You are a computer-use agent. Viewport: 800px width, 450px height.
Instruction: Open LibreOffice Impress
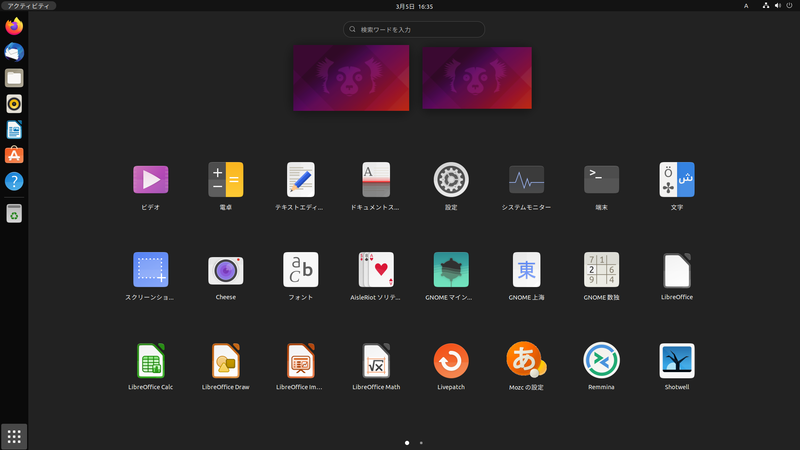(x=301, y=360)
